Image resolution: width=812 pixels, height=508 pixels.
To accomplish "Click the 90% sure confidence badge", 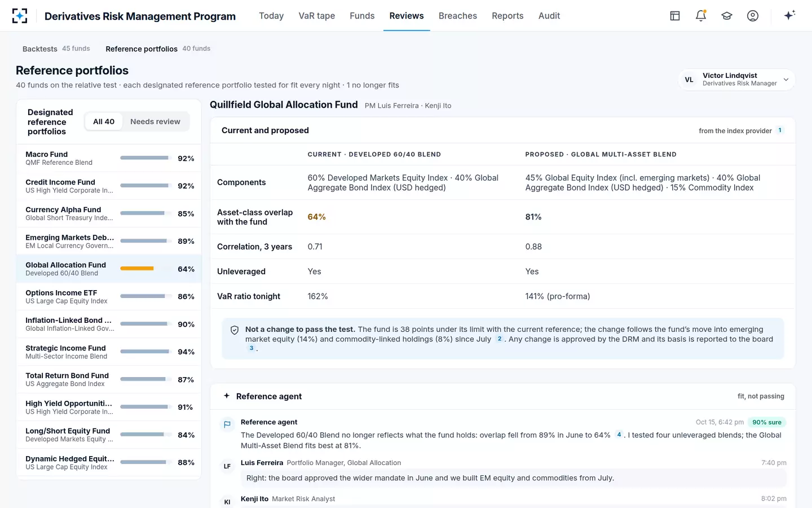I will click(767, 422).
